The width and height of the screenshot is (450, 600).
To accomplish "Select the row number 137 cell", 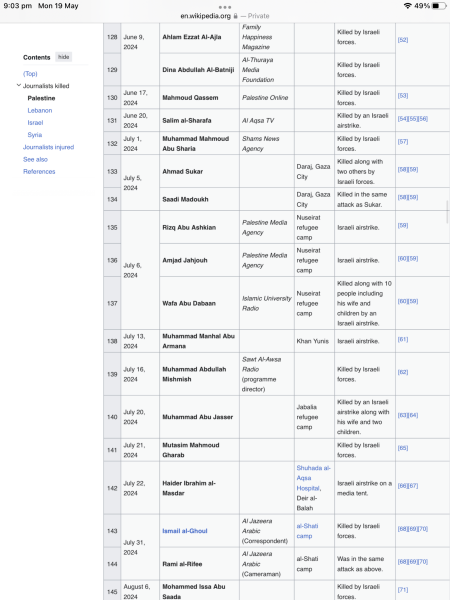I will point(112,303).
